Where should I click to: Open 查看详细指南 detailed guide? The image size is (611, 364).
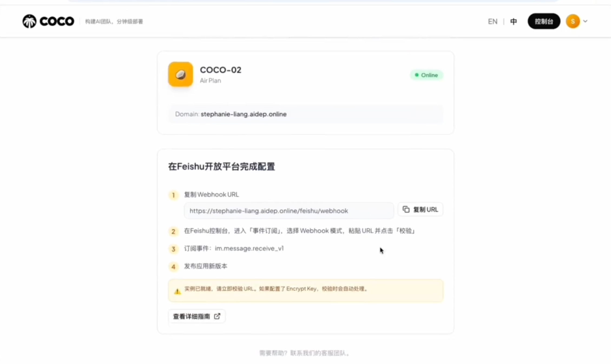point(197,316)
